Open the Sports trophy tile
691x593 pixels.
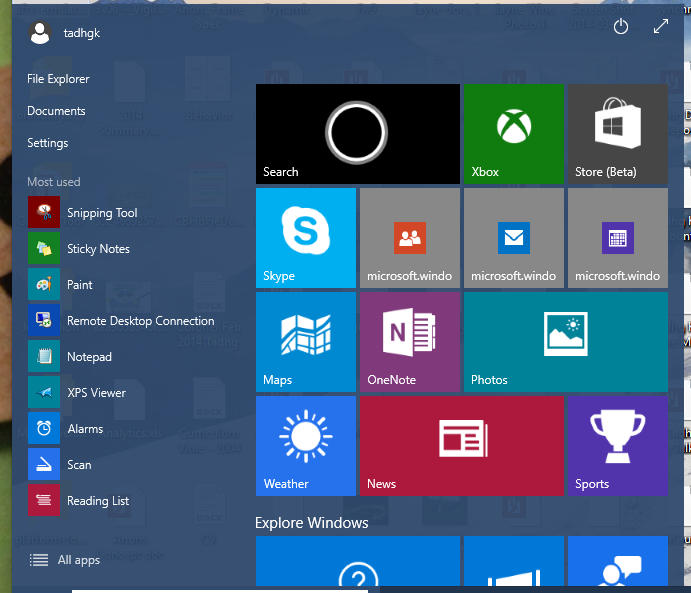[617, 446]
